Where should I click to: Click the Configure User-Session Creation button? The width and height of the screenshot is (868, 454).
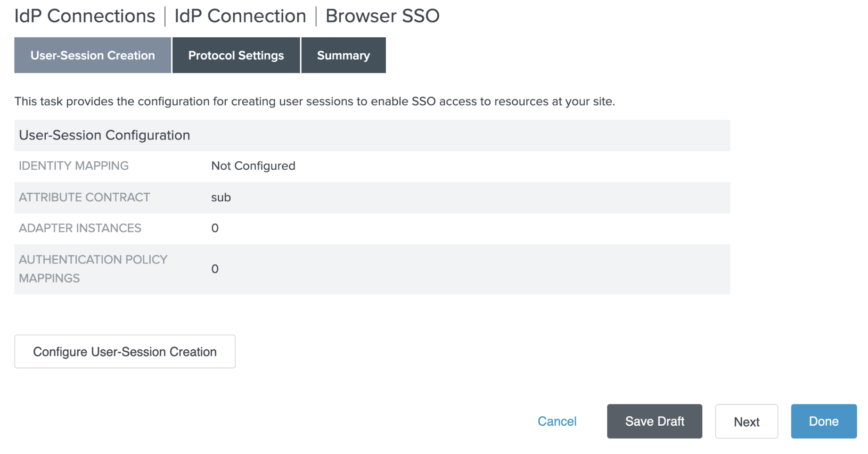click(124, 352)
